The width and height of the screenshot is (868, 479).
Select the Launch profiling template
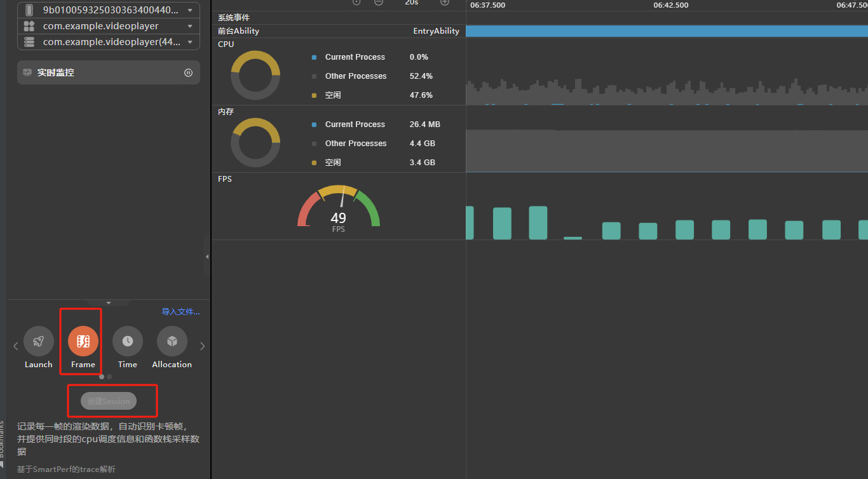coord(39,341)
